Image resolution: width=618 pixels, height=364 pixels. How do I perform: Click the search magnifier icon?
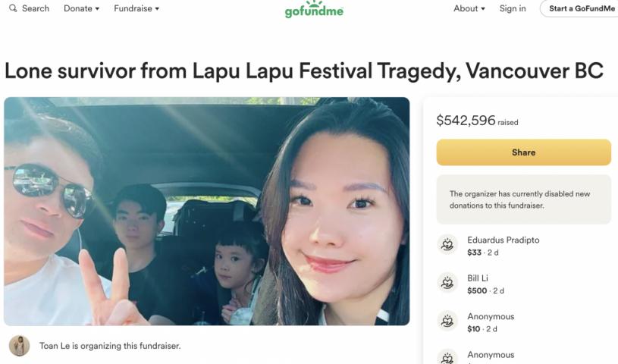13,8
